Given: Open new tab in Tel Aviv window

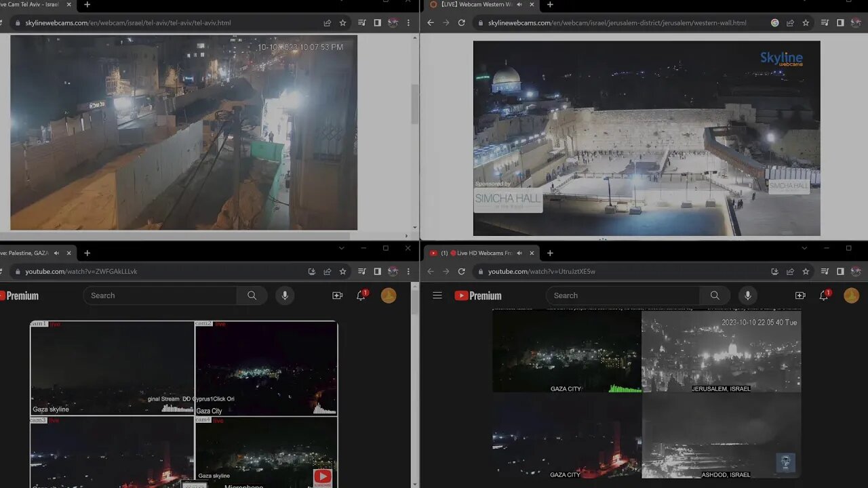Looking at the screenshot, I should coord(87,5).
